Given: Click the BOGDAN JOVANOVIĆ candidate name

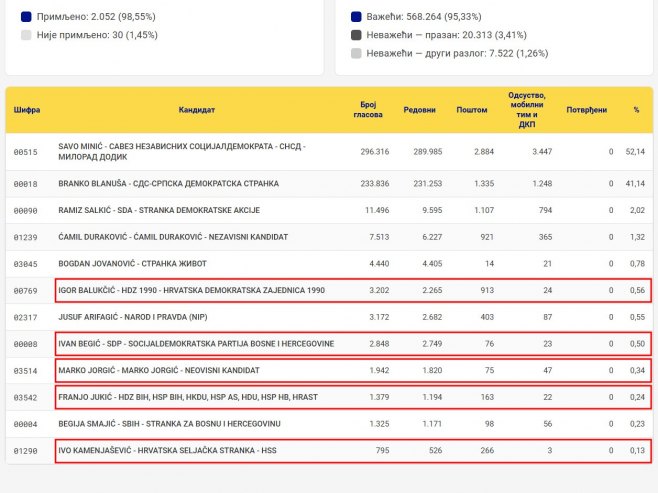Looking at the screenshot, I should pyautogui.click(x=132, y=263).
